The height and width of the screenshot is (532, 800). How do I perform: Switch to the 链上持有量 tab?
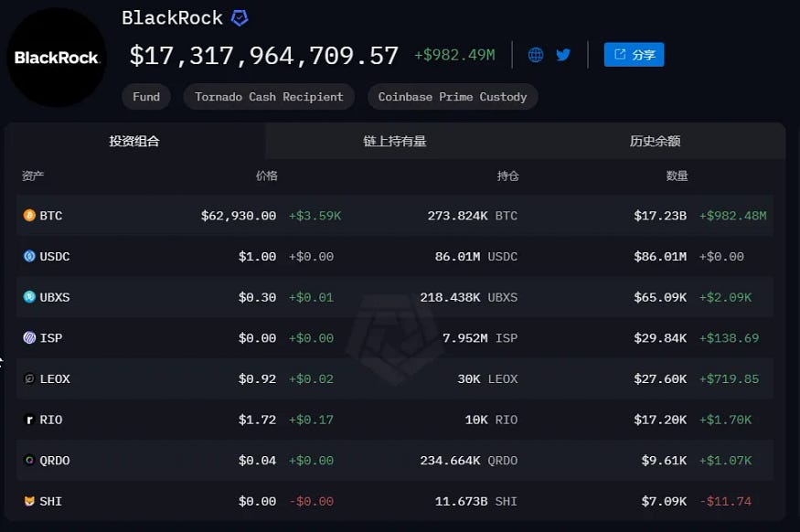point(395,142)
